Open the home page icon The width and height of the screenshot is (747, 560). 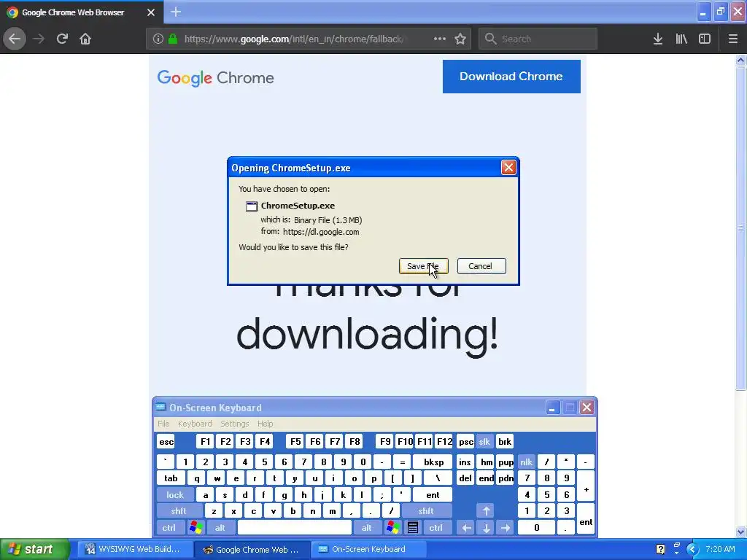[x=85, y=39]
